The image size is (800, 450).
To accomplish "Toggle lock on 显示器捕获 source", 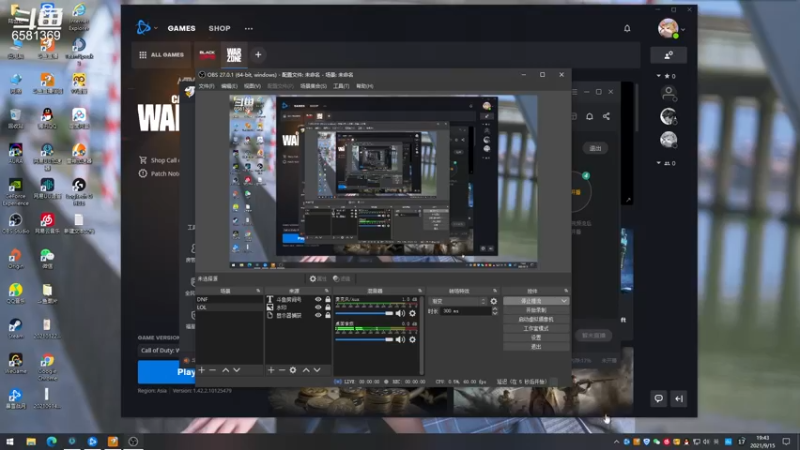I will 328,315.
